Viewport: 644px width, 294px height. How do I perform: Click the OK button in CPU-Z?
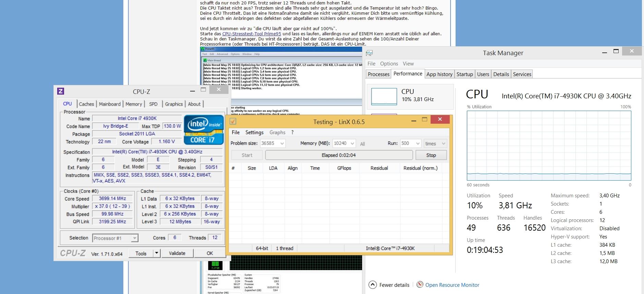[210, 253]
